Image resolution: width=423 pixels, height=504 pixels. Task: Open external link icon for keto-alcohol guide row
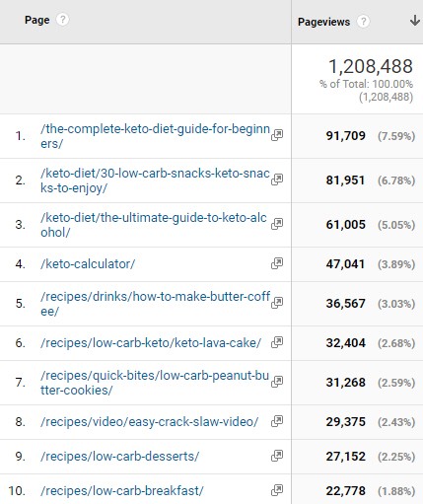coord(277,224)
